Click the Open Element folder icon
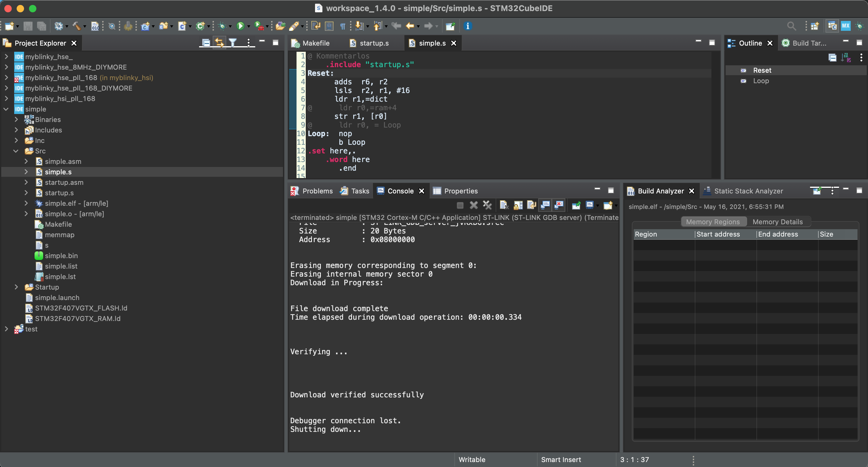 [280, 26]
